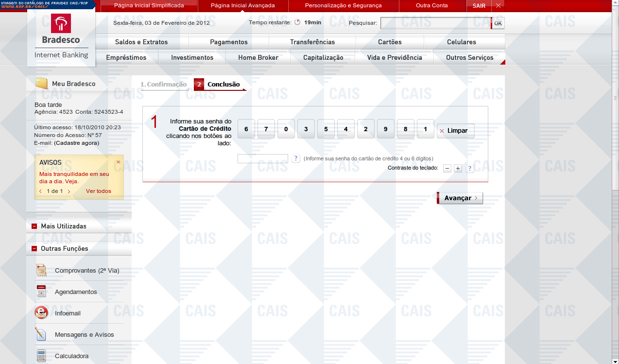Collapse the Outras Funções section
Viewport: 619px width, 364px height.
(x=34, y=248)
